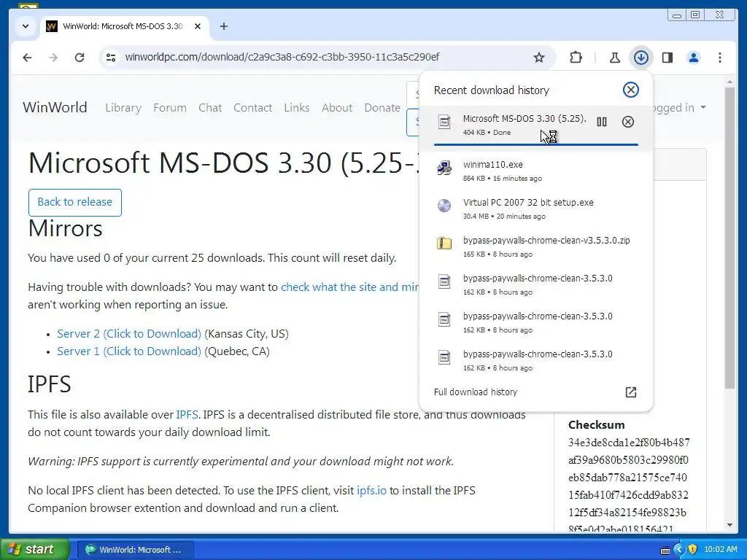
Task: Cancel the MS-DOS 3.30 download
Action: [x=628, y=122]
